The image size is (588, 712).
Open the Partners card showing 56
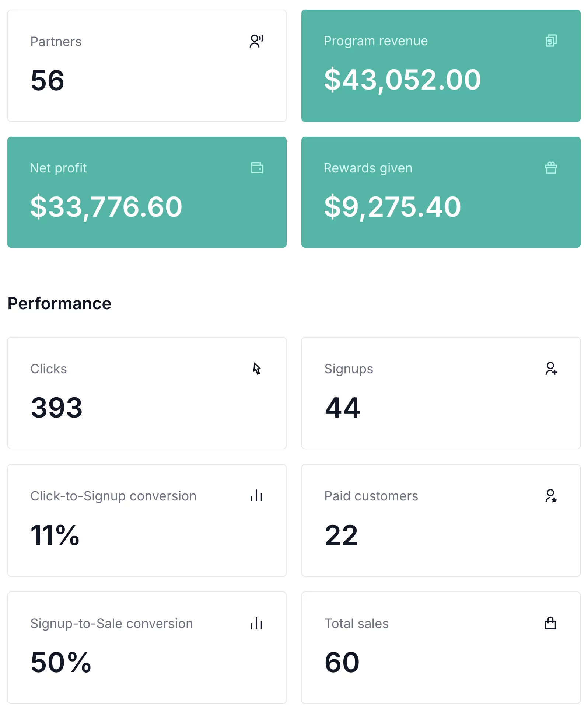point(147,66)
